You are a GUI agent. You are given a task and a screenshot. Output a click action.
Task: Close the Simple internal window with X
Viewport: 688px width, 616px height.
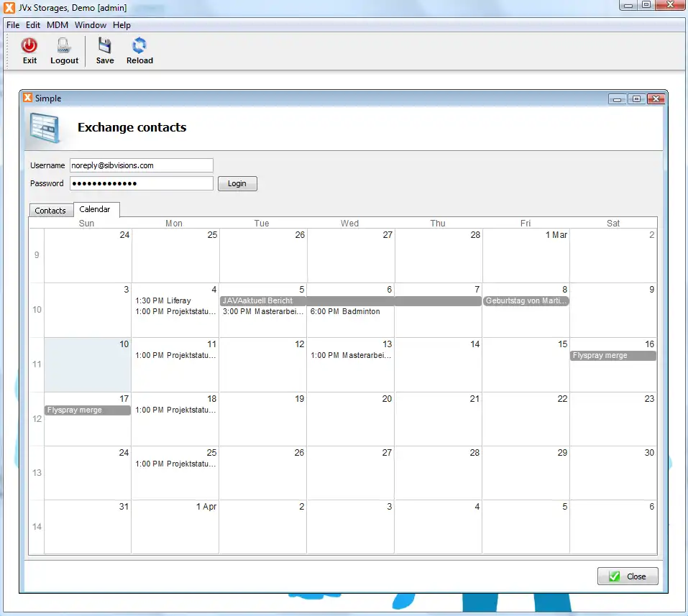coord(656,99)
